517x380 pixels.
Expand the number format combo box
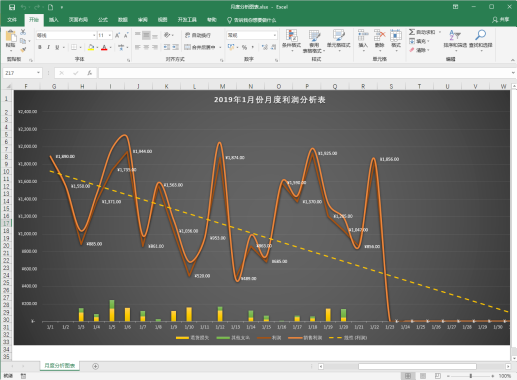tap(275, 35)
